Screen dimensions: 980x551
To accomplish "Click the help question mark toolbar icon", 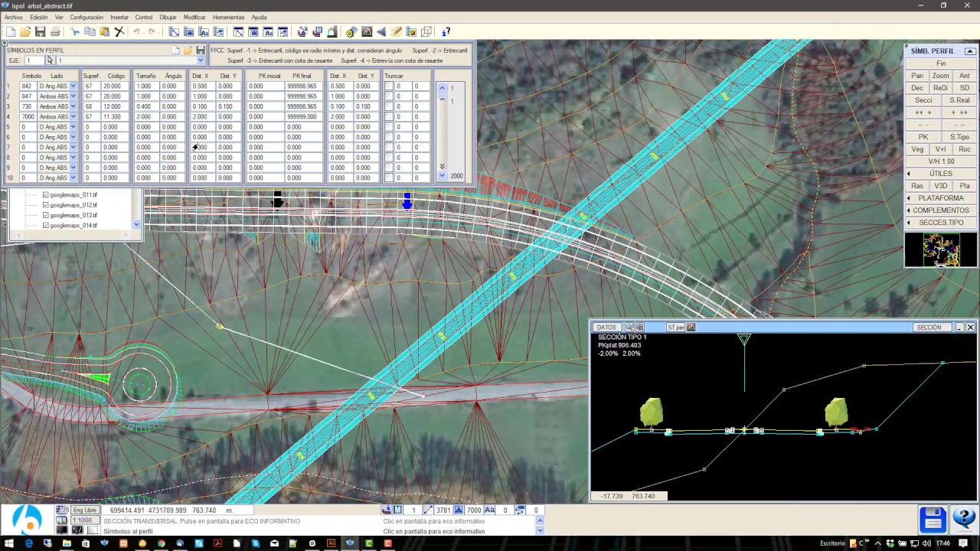I will point(446,31).
